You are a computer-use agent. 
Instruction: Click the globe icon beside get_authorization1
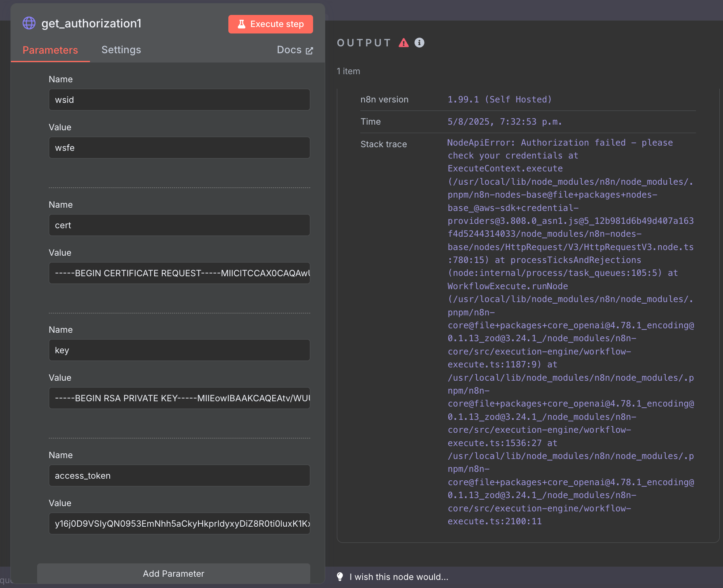click(x=29, y=23)
